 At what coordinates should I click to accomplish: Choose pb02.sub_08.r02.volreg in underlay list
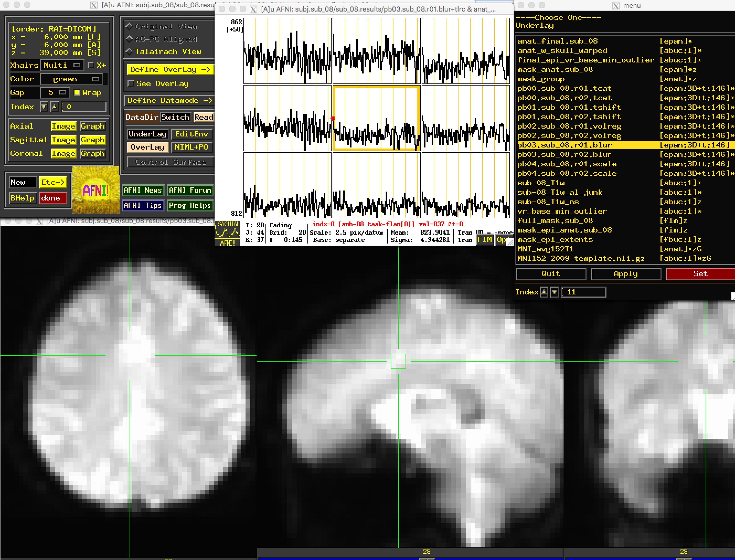625,136
